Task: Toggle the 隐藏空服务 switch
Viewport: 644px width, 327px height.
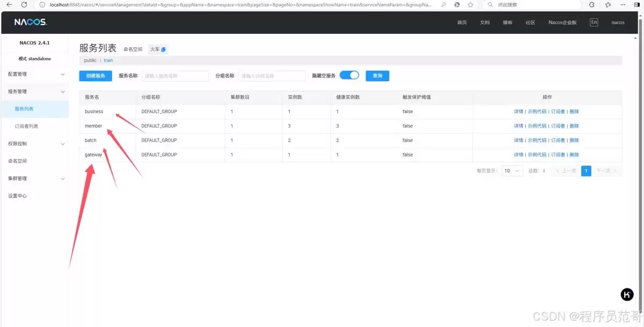Action: [x=349, y=76]
